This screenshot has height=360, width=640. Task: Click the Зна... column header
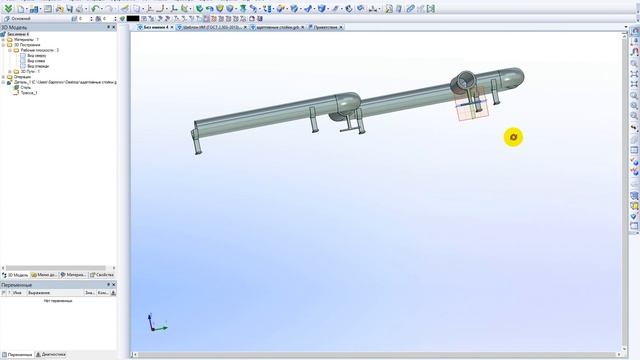(x=89, y=293)
